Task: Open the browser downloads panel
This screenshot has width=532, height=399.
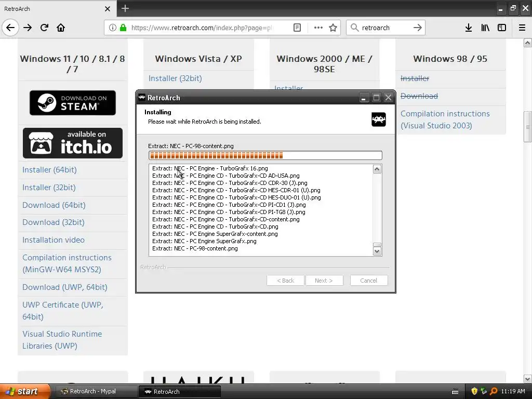Action: click(469, 28)
